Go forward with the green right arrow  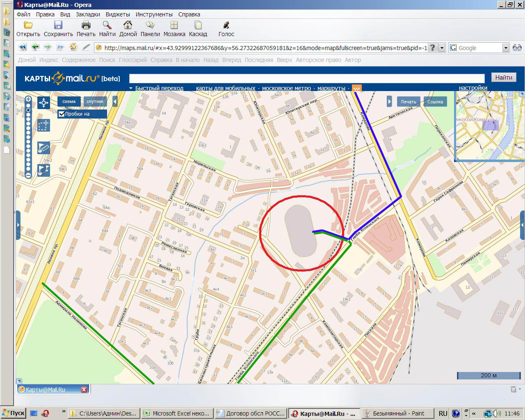48,47
